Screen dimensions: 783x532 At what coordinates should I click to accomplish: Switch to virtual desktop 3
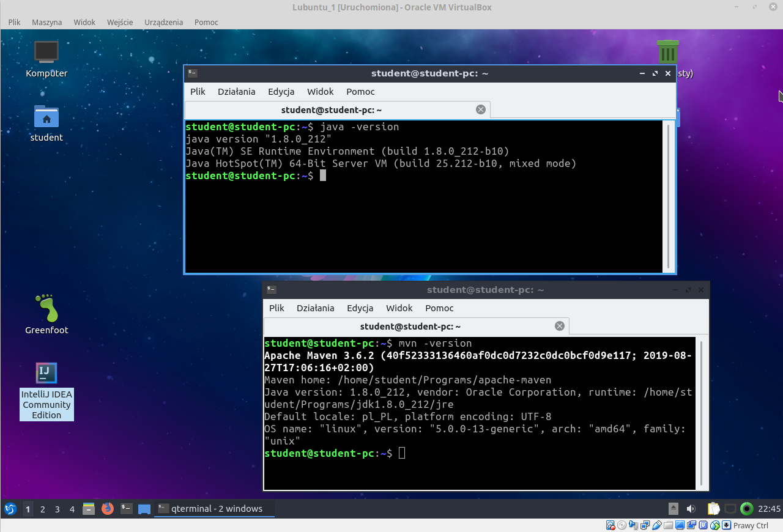click(58, 509)
